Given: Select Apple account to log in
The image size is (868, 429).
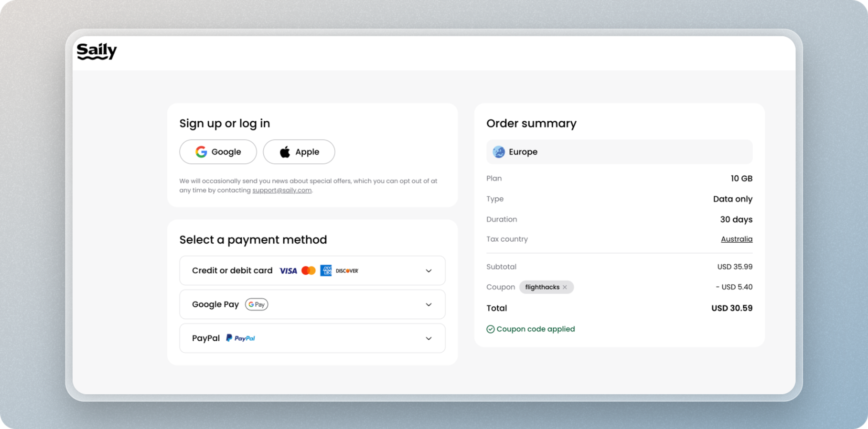Looking at the screenshot, I should coord(299,151).
